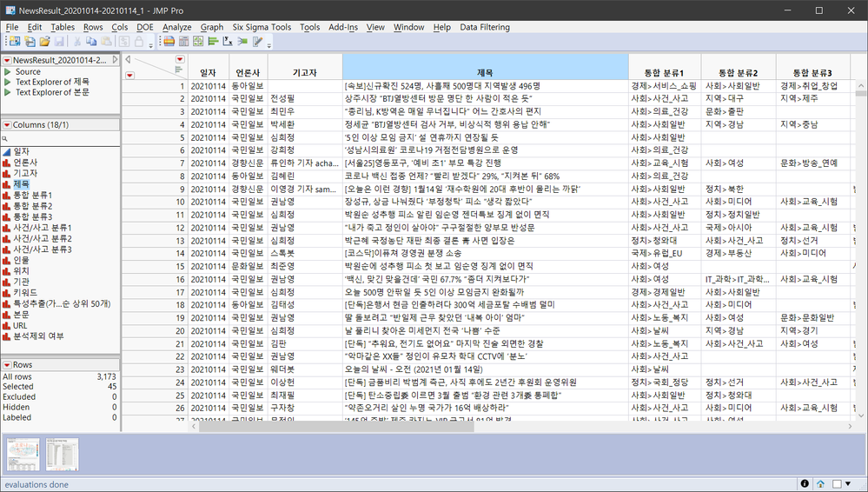This screenshot has width=868, height=492.
Task: Open the columns red triangle menu in the grid corner
Action: (x=180, y=59)
